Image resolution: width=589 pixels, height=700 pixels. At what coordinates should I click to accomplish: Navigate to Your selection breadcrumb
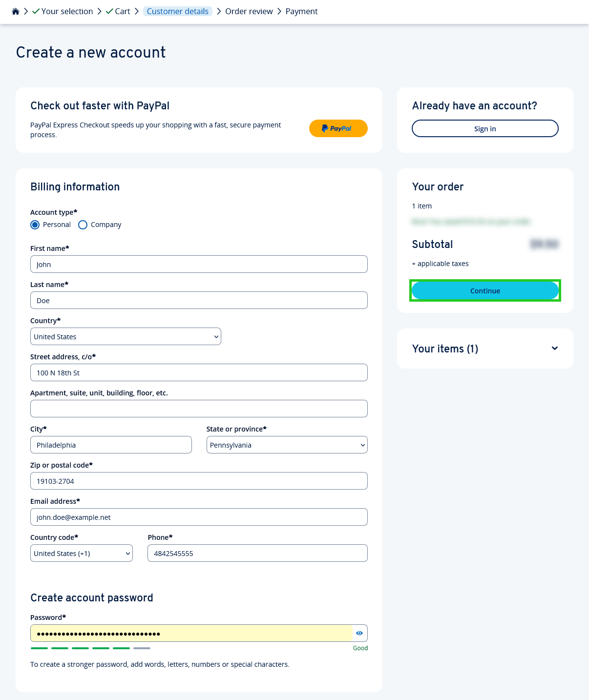click(66, 11)
